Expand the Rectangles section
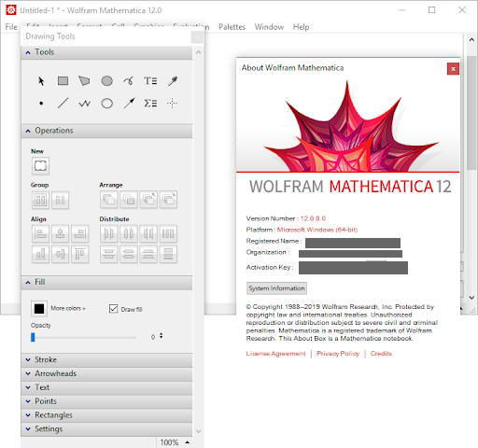Viewport: 478px width, 448px height. (x=106, y=415)
